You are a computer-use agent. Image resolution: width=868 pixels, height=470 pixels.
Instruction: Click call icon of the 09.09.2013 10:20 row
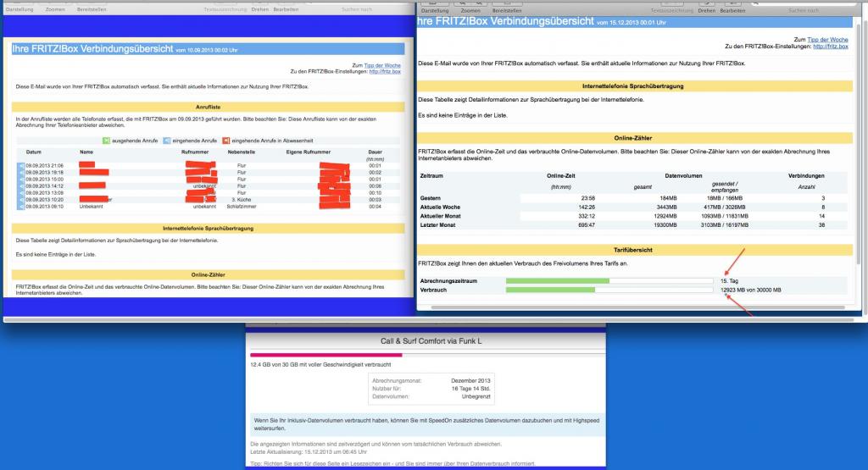(20, 200)
